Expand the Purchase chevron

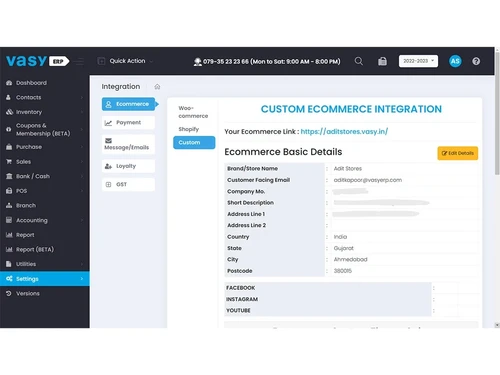coord(82,147)
